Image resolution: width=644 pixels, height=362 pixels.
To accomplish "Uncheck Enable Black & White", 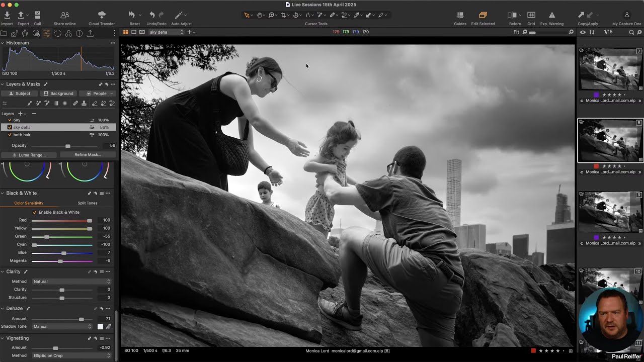I will point(34,212).
